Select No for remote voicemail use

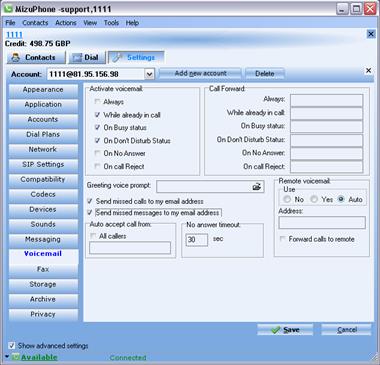(x=287, y=199)
